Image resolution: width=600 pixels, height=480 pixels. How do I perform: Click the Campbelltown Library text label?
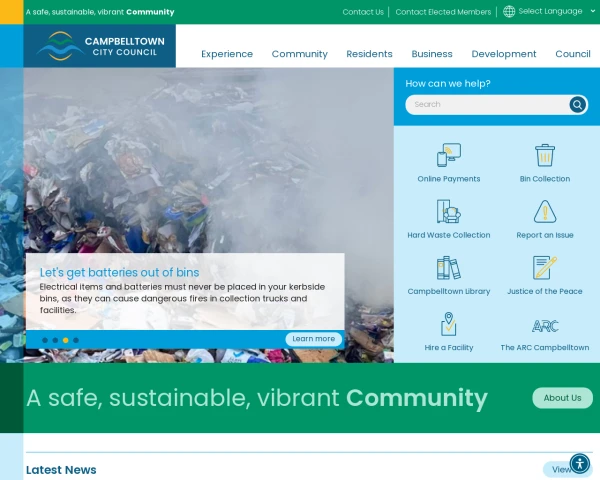click(x=449, y=291)
